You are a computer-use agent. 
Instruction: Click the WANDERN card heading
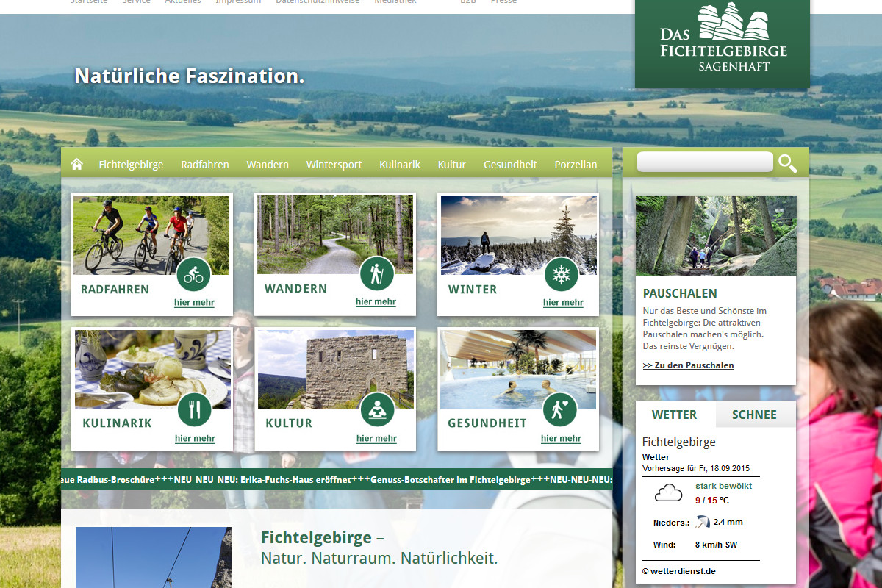point(296,289)
